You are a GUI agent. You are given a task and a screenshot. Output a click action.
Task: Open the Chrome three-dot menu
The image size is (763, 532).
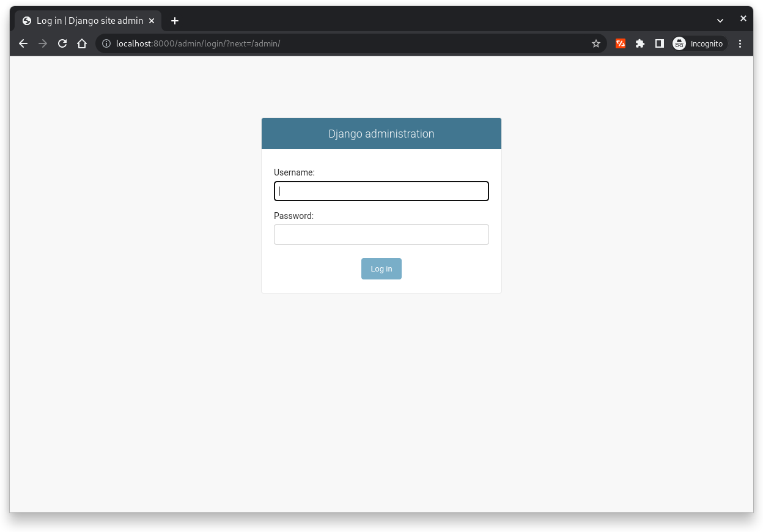[740, 43]
